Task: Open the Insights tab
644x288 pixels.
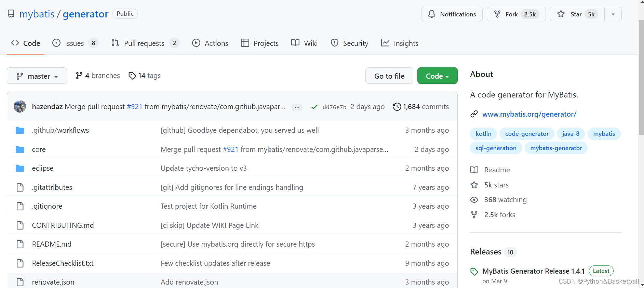Action: (400, 43)
